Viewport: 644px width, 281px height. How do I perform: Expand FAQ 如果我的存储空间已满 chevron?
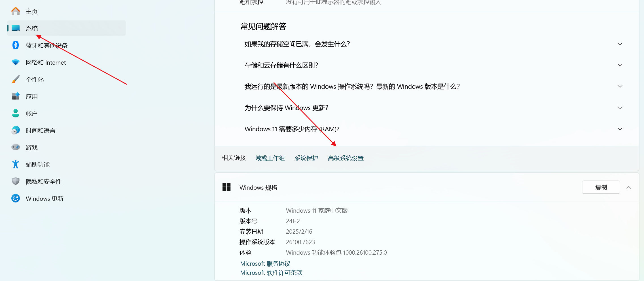click(620, 44)
